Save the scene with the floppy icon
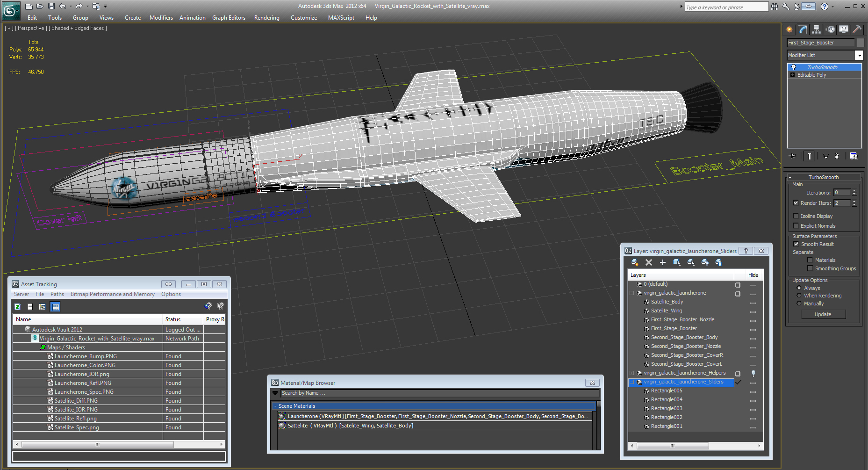Screen dimensions: 868x470 51,7
